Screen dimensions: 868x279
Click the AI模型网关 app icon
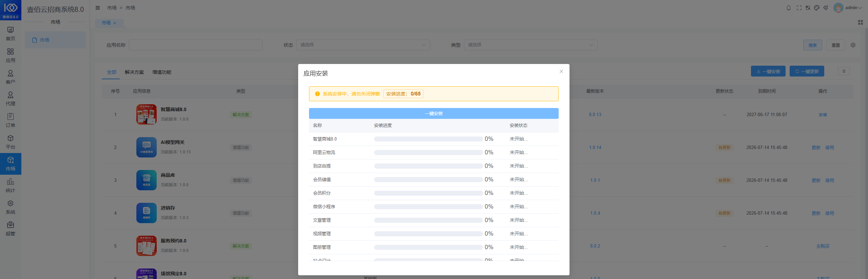[x=147, y=147]
